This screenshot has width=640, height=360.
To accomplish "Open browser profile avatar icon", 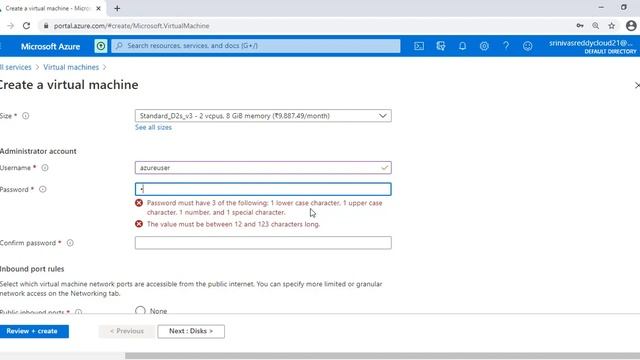I will pyautogui.click(x=631, y=26).
